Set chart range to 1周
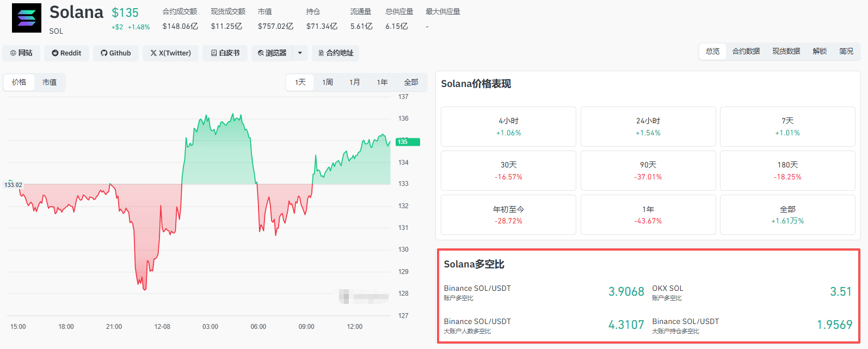This screenshot has height=349, width=868. tap(328, 82)
